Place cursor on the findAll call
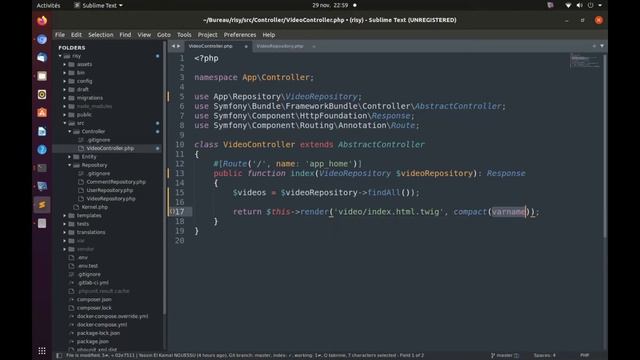The image size is (640, 360). coord(383,193)
